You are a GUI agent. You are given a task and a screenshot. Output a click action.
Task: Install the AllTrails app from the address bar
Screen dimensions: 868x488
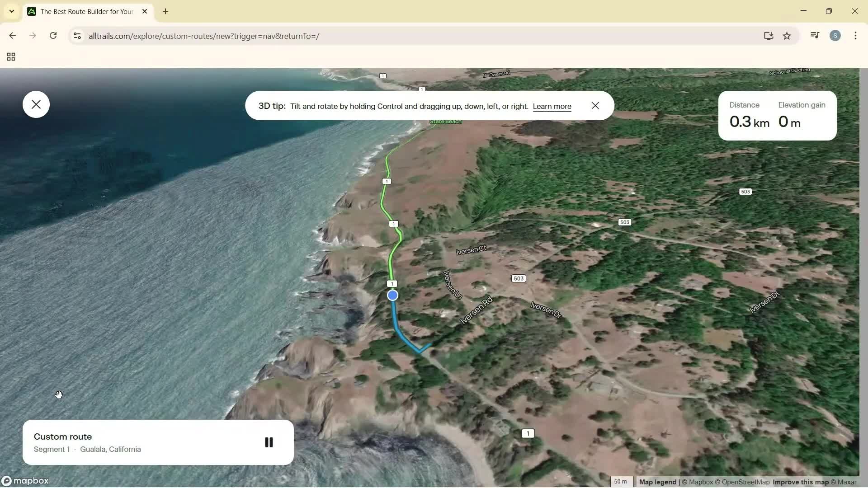tap(769, 36)
